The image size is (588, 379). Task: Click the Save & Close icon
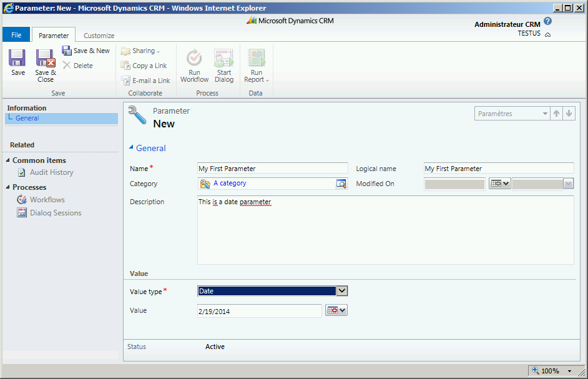pyautogui.click(x=46, y=59)
